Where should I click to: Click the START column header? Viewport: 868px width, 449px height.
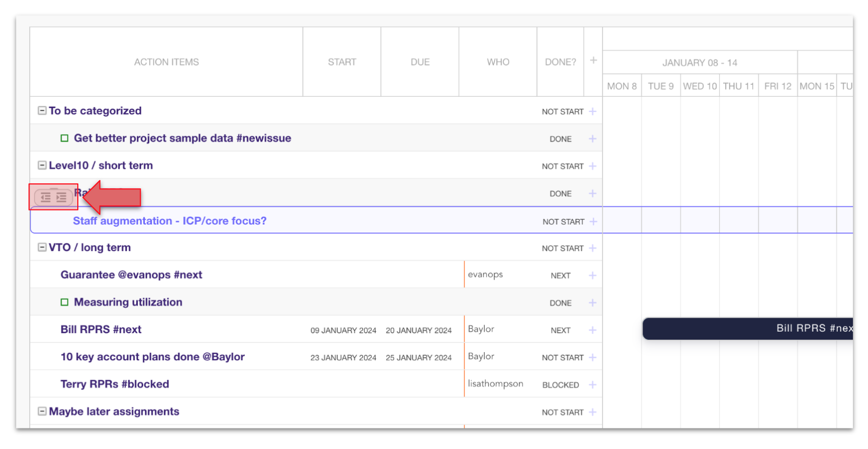coord(342,62)
